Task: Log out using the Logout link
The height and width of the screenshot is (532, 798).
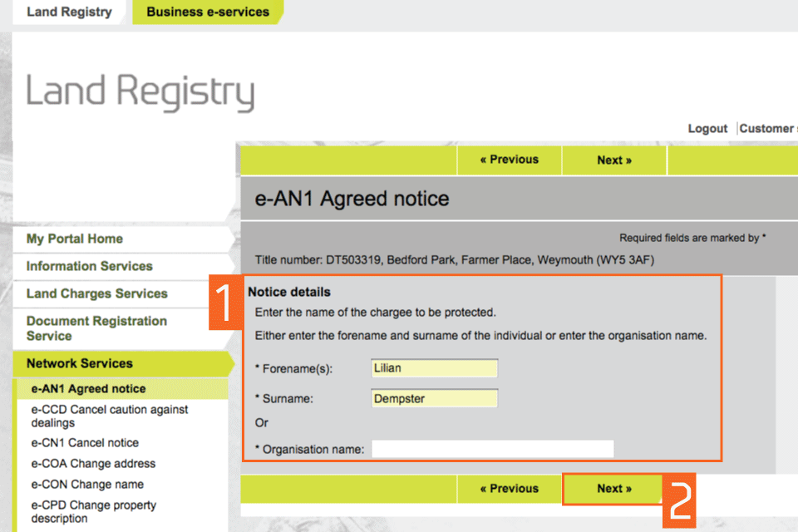Action: point(707,129)
